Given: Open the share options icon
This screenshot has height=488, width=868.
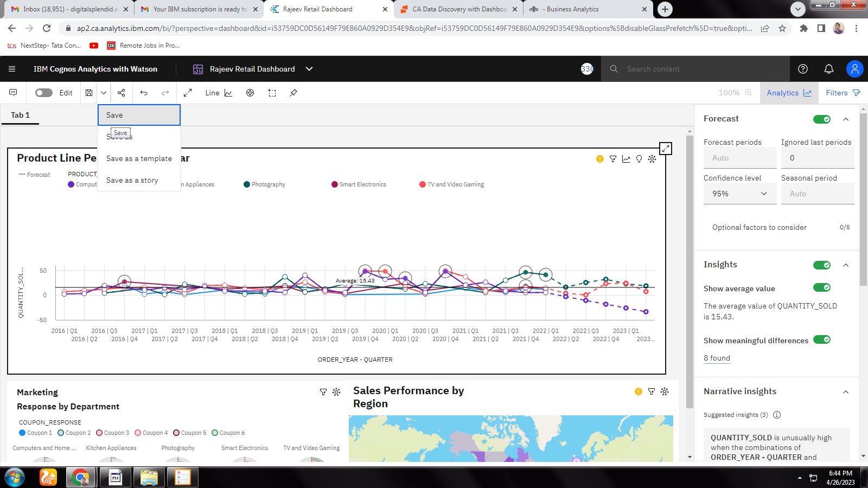Looking at the screenshot, I should pos(120,93).
